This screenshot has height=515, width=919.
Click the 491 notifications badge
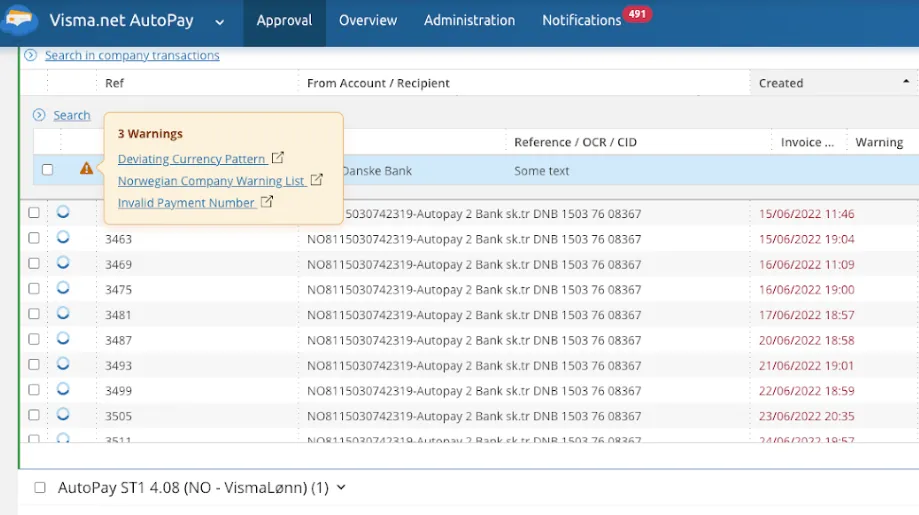637,14
